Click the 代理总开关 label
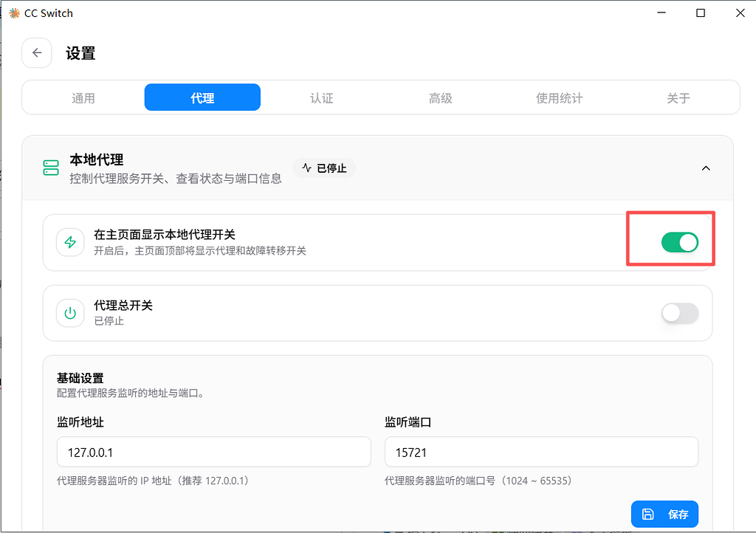Screen dimensions: 756x533 tap(123, 305)
